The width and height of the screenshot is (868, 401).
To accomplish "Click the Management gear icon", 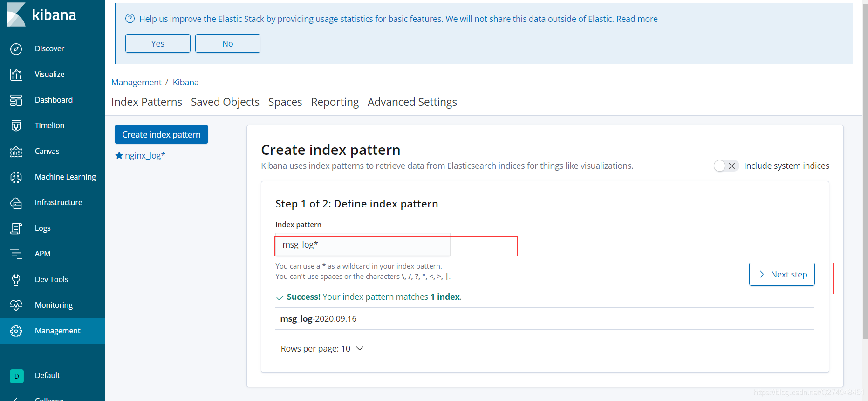I will click(x=16, y=331).
